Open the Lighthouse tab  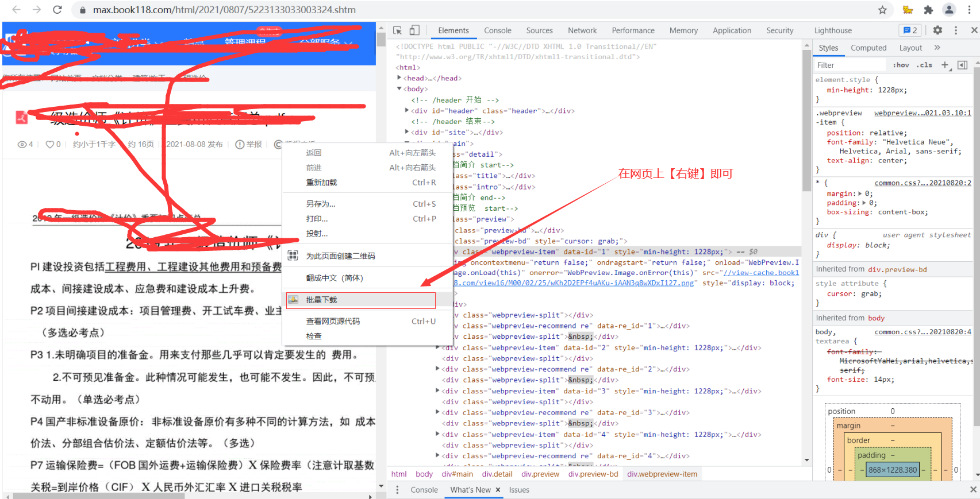pos(833,30)
